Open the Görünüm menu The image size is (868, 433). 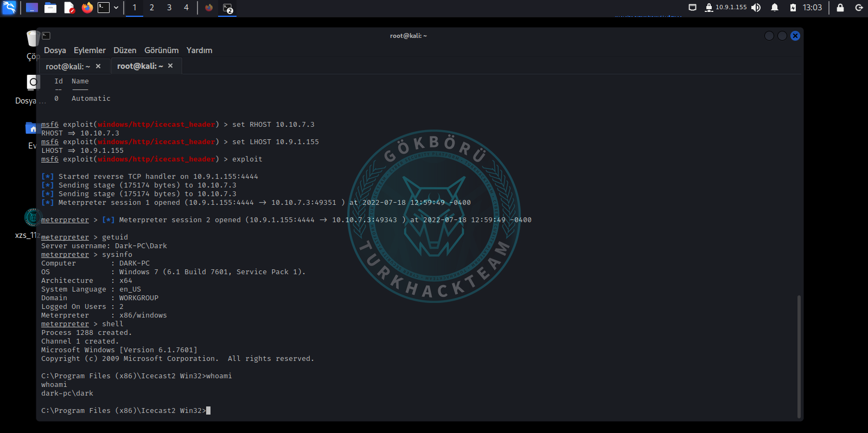click(161, 50)
